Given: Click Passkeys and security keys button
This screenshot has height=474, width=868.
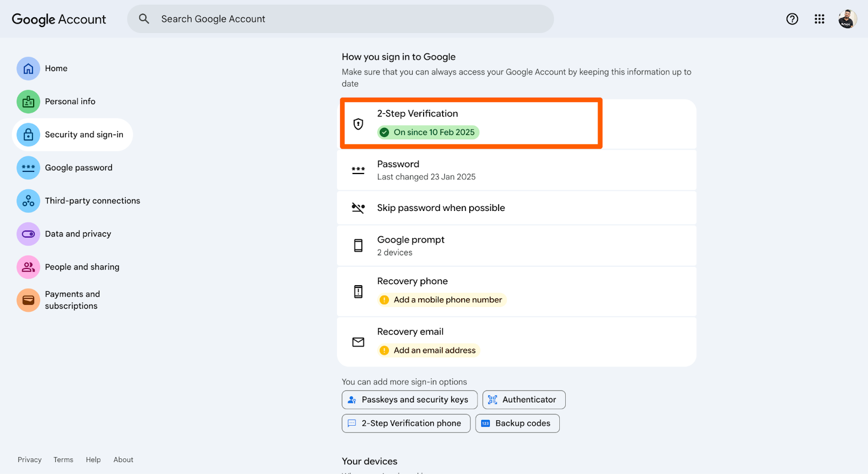Looking at the screenshot, I should 410,400.
